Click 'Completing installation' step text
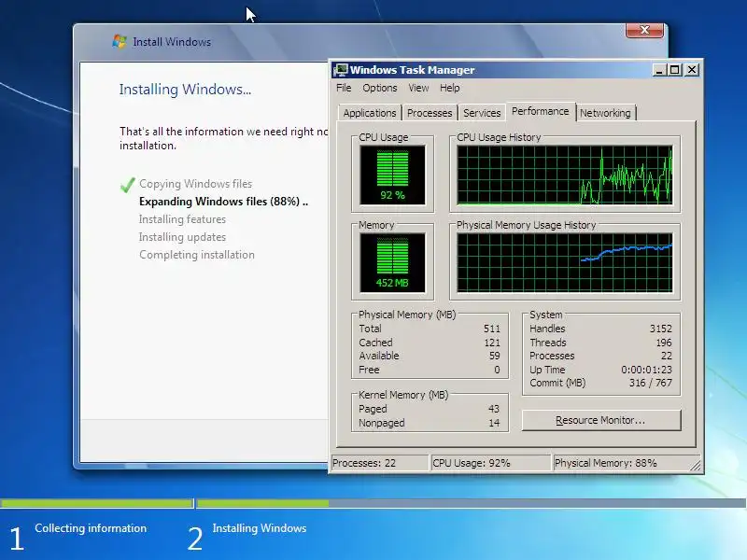 point(197,255)
